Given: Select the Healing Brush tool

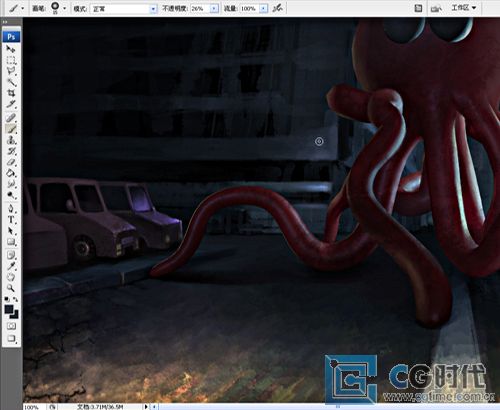Looking at the screenshot, I should pyautogui.click(x=11, y=118).
